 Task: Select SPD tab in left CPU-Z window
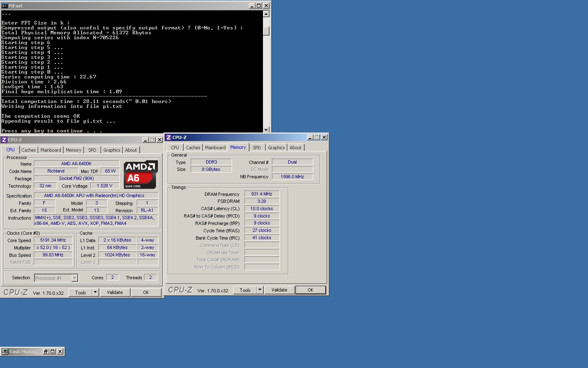92,150
